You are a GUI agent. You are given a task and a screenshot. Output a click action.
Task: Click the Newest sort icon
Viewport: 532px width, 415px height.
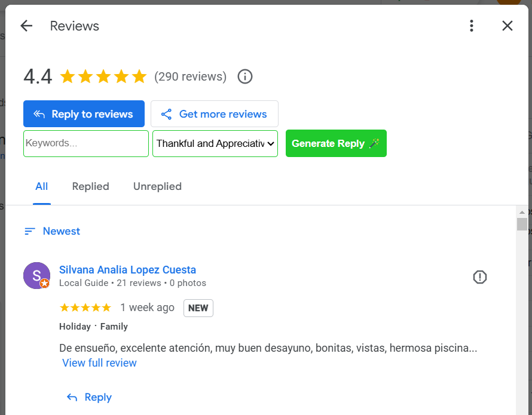coord(30,231)
